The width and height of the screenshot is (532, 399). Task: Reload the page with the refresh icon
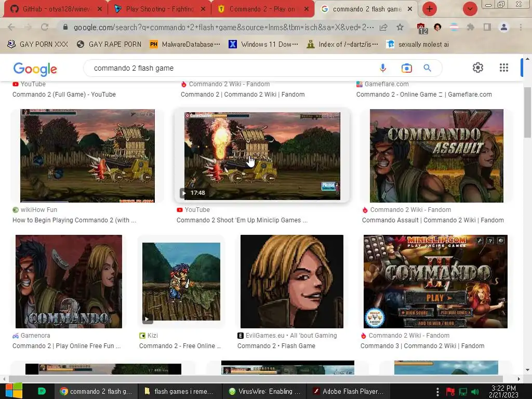(45, 27)
